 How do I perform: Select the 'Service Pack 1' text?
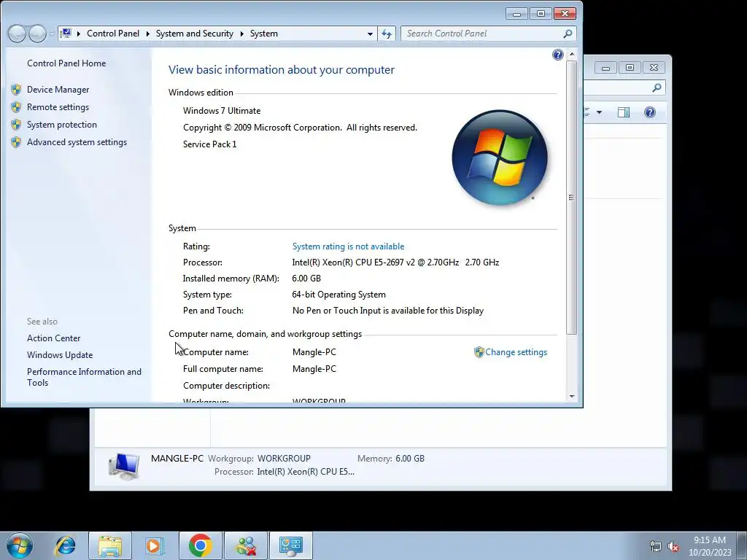(209, 144)
